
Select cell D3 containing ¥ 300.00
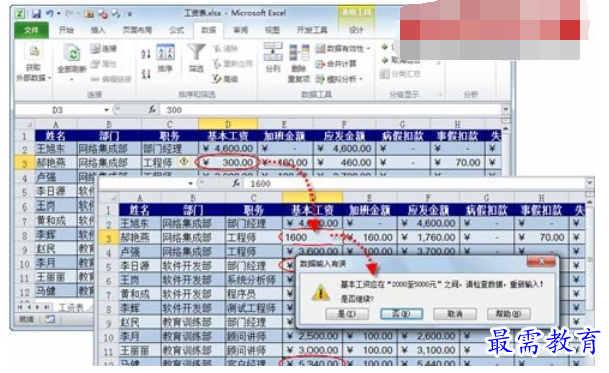tap(228, 162)
